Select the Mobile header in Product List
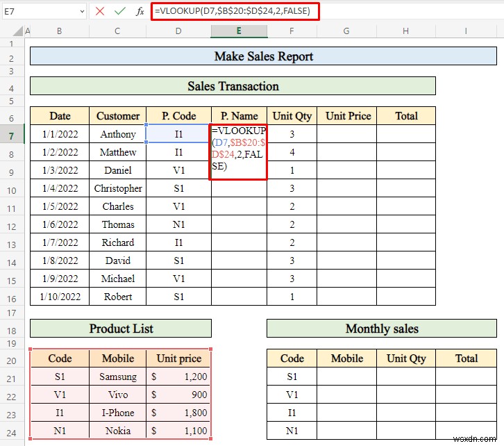 (x=117, y=358)
